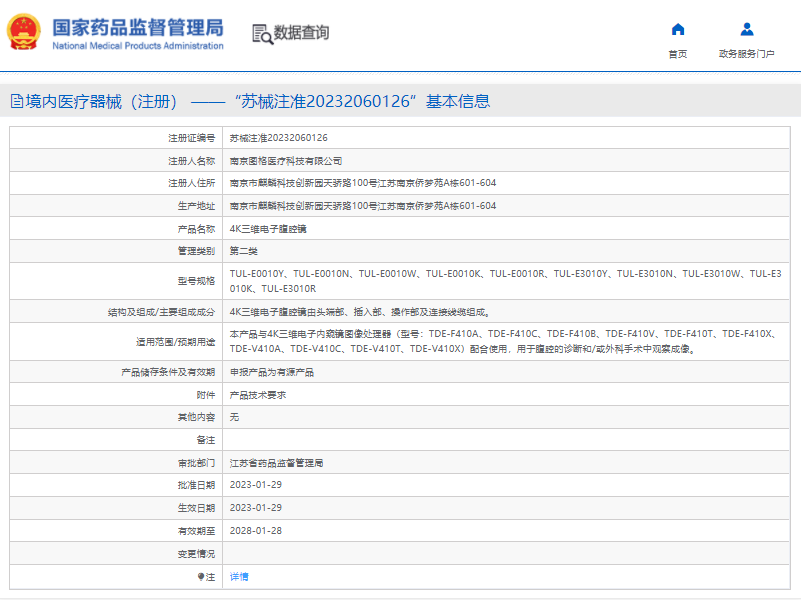This screenshot has width=801, height=600.
Task: Click the 结构及组成 composition description
Action: 360,312
